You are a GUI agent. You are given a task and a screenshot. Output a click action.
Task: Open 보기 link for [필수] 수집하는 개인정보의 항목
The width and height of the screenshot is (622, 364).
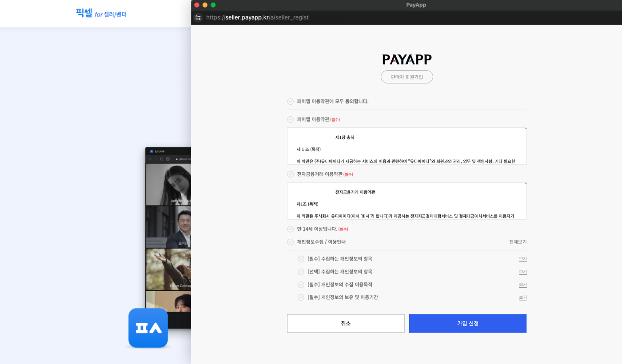522,259
